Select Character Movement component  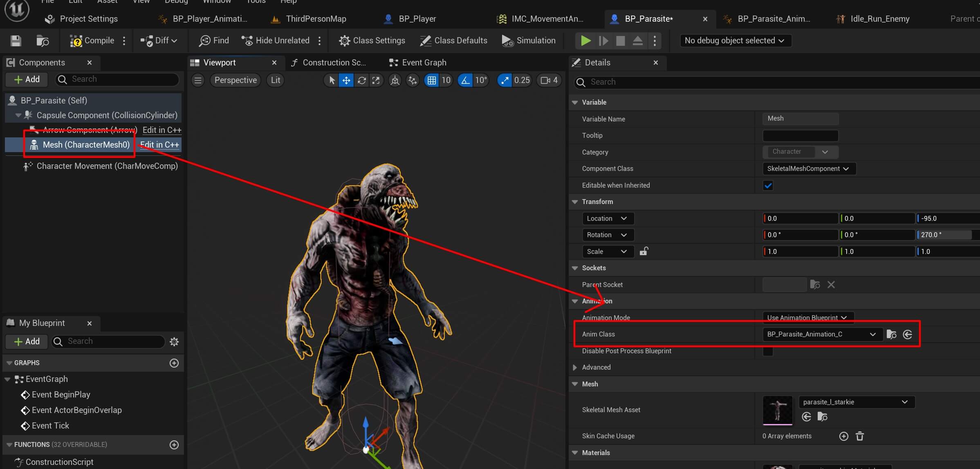pos(100,166)
